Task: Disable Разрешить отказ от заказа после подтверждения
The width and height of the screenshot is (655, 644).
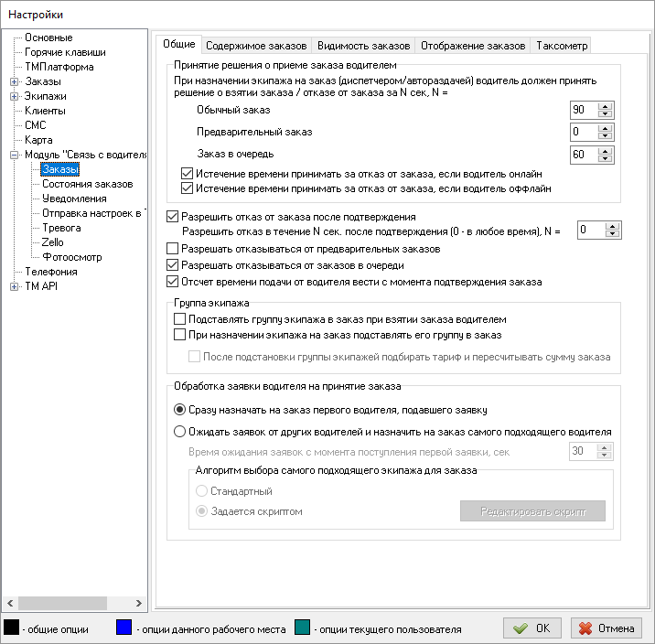Action: pos(173,217)
